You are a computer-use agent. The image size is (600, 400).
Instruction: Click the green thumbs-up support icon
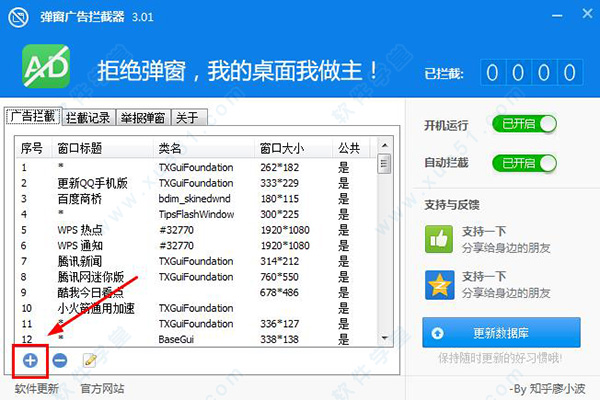(x=439, y=239)
